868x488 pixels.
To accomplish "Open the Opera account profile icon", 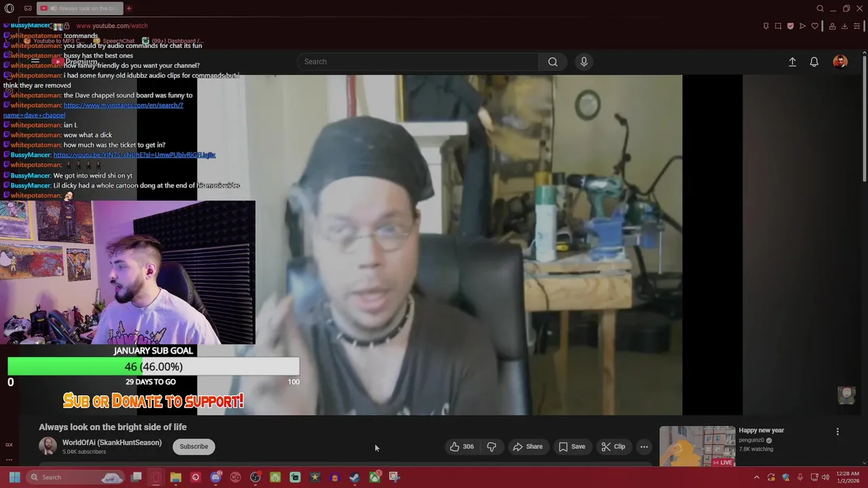I will pyautogui.click(x=832, y=26).
